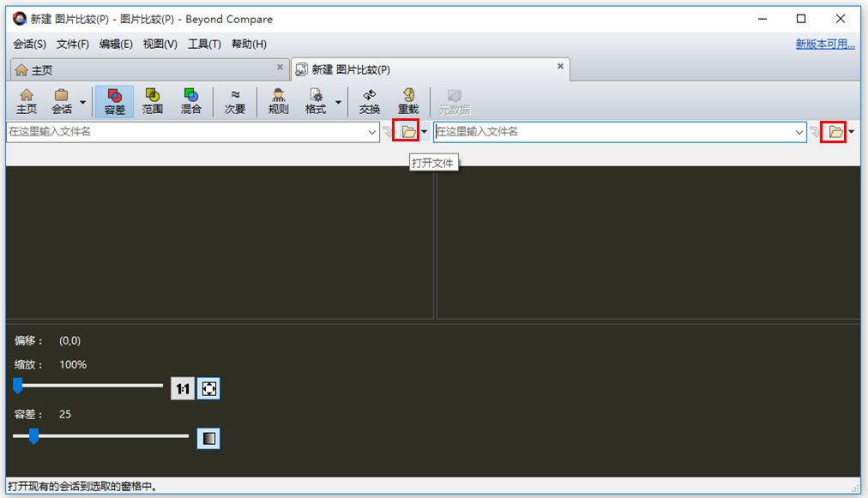Switch to 范围 range view mode

pyautogui.click(x=152, y=101)
